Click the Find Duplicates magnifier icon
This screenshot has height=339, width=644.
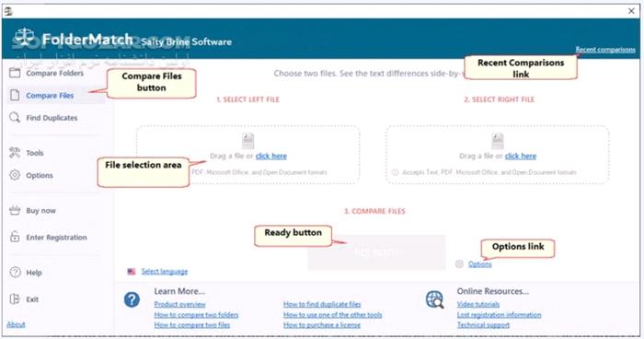15,118
